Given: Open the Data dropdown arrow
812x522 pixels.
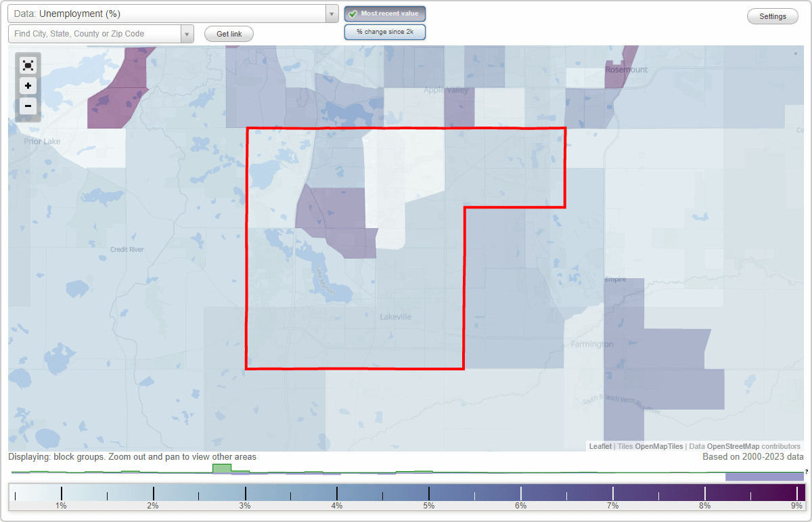Looking at the screenshot, I should tap(331, 13).
